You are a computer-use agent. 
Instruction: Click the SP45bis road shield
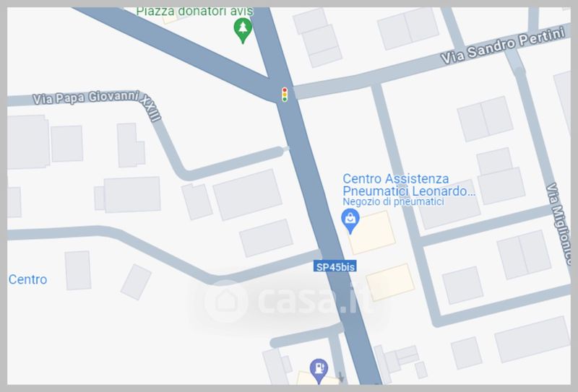(x=335, y=266)
